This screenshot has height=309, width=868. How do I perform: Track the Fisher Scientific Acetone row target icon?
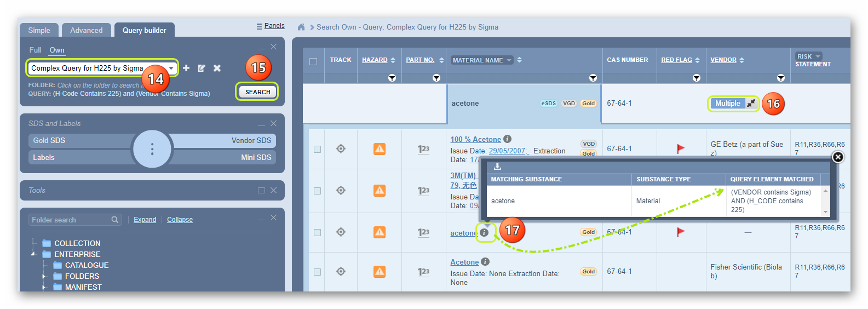click(x=341, y=271)
